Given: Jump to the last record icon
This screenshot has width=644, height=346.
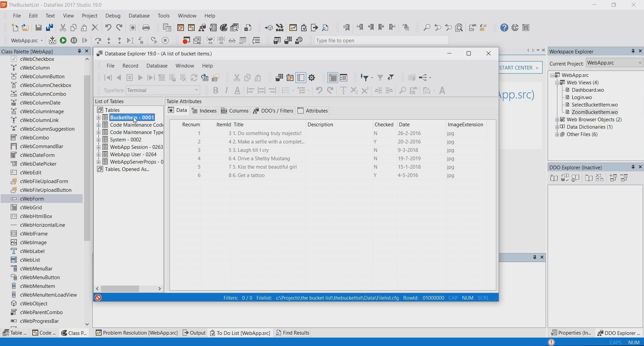Looking at the screenshot, I should [x=151, y=78].
